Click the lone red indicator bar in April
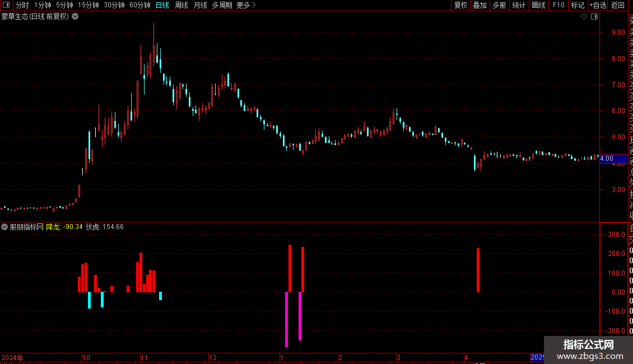Image resolution: width=633 pixels, height=364 pixels. [478, 270]
